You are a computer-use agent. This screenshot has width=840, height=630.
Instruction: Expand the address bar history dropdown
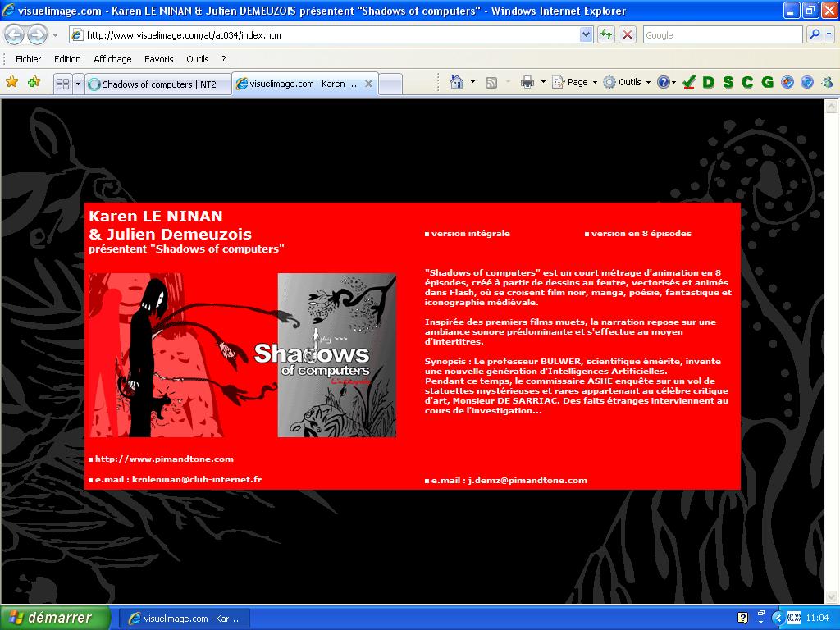coord(586,35)
